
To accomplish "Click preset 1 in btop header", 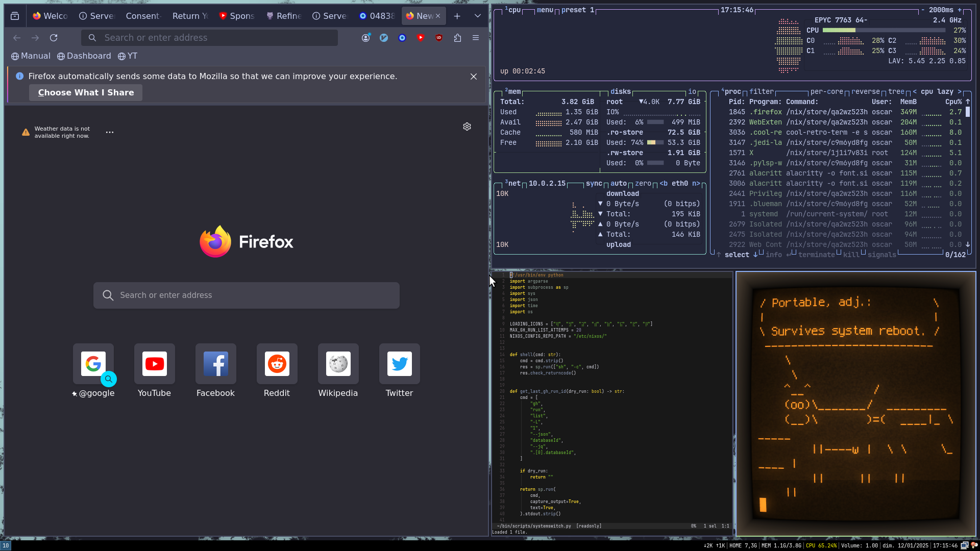I will pyautogui.click(x=578, y=10).
